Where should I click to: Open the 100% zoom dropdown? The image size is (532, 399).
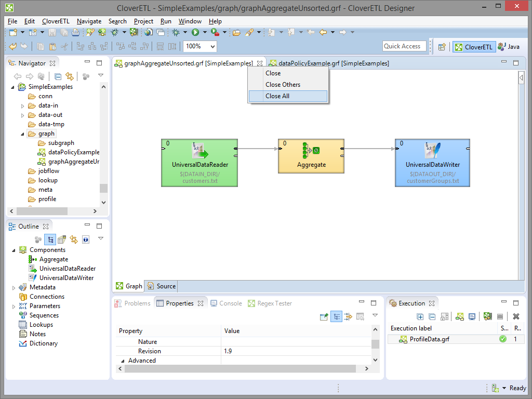(x=213, y=46)
